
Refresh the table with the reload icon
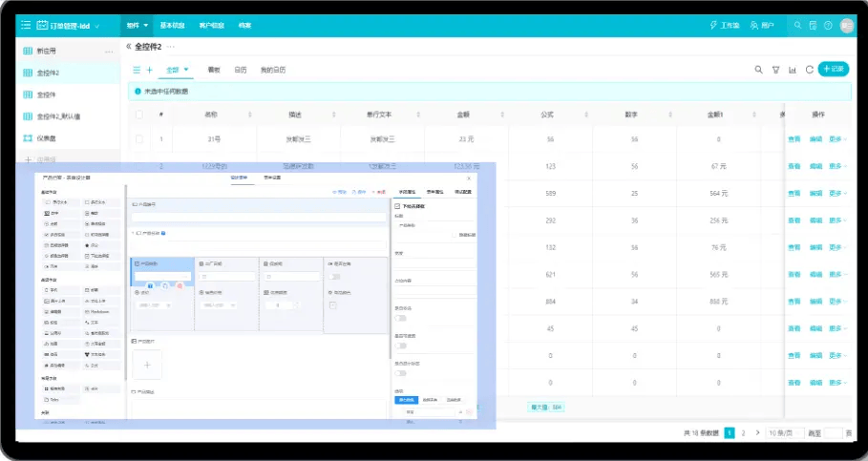click(x=809, y=70)
